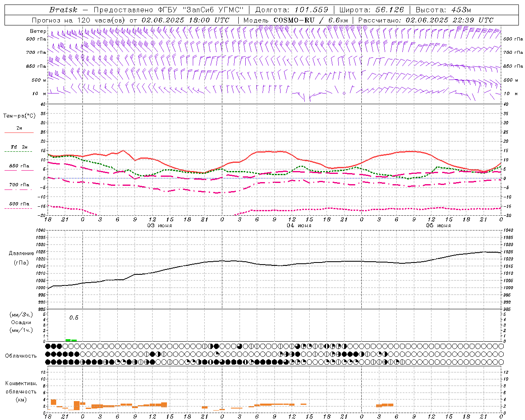The height and width of the screenshot is (420, 525).
Task: Click the '(км)' unit label of convective clouds
Action: pyautogui.click(x=21, y=399)
